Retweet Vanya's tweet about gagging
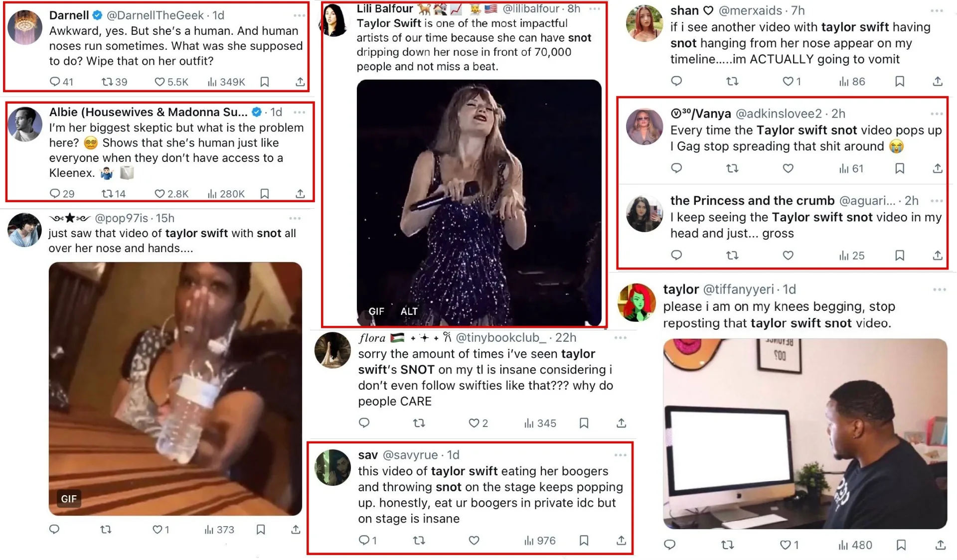Image resolution: width=957 pixels, height=560 pixels. click(x=732, y=168)
